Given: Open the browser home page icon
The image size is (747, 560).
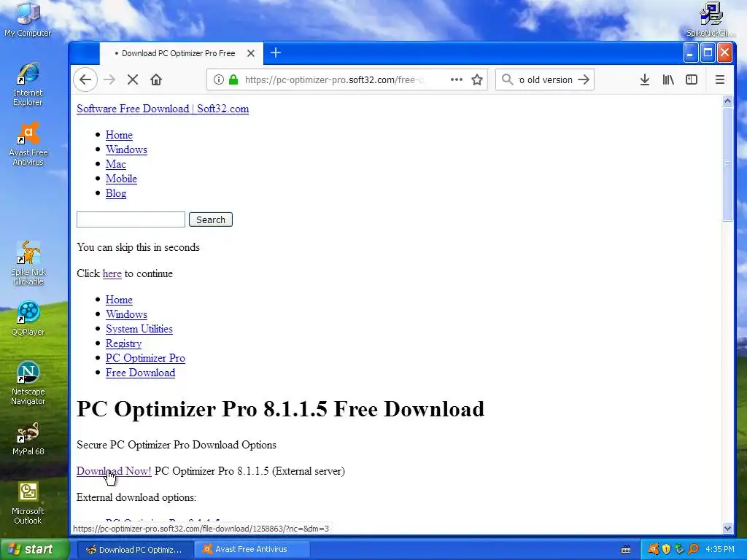Looking at the screenshot, I should pos(156,79).
